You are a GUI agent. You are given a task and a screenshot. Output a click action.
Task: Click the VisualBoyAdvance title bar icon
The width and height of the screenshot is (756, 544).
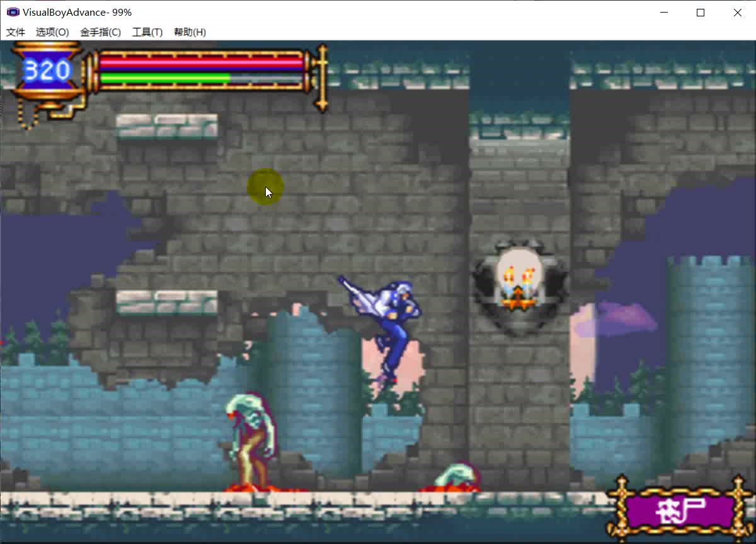tap(13, 12)
